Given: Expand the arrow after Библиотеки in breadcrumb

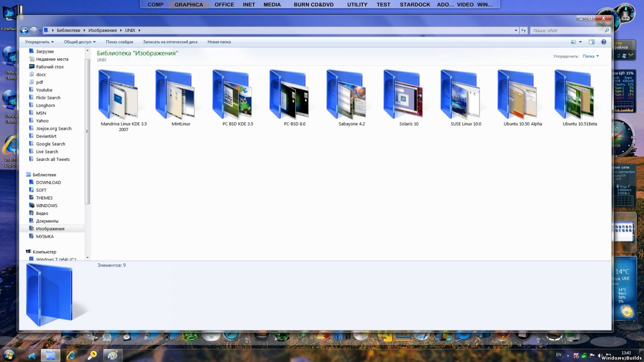Looking at the screenshot, I should 85,31.
